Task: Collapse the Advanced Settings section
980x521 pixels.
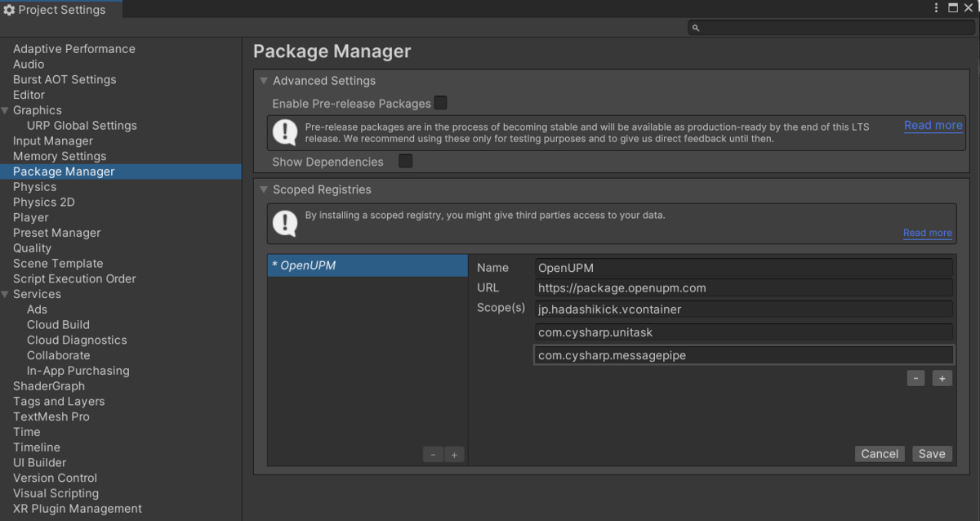Action: point(263,80)
